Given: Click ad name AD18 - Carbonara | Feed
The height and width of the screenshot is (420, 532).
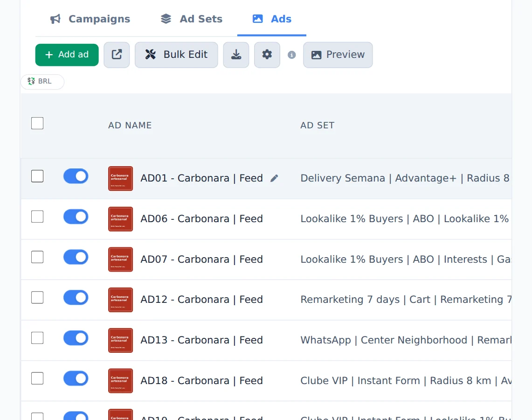Looking at the screenshot, I should tap(201, 381).
